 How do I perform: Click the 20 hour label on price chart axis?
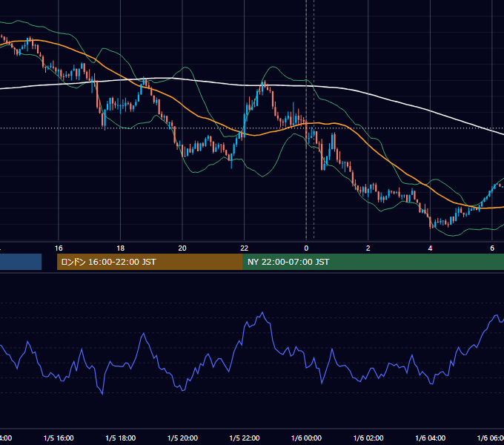click(x=182, y=248)
